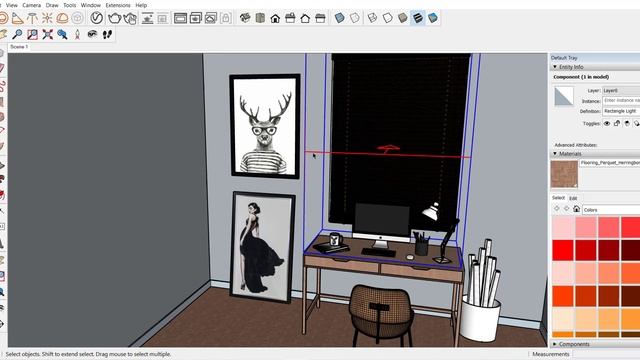Open the Camera menu
The width and height of the screenshot is (640, 360).
31,5
